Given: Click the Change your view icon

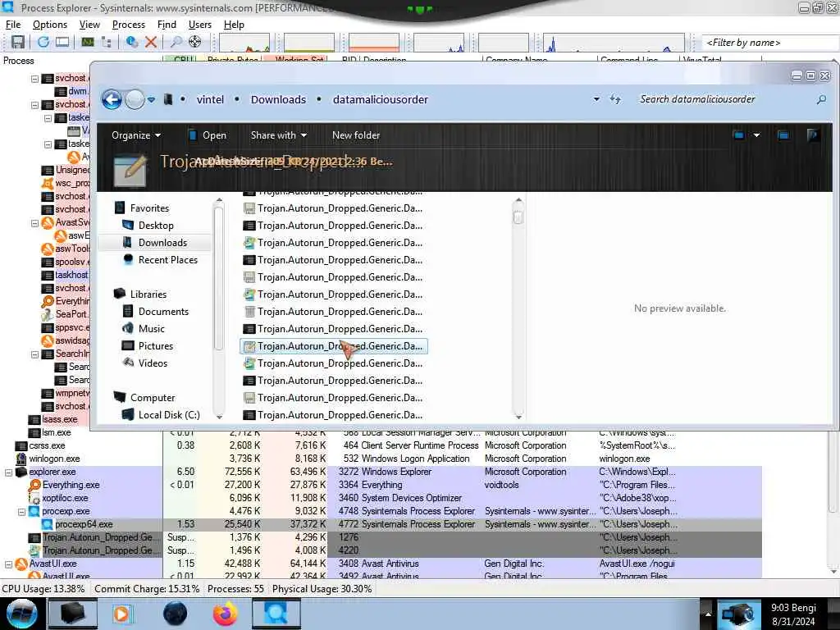Looking at the screenshot, I should point(739,135).
